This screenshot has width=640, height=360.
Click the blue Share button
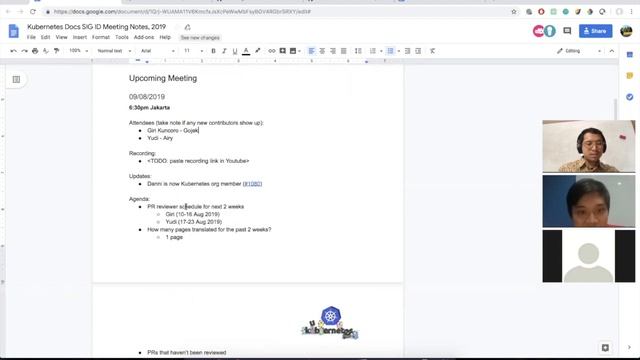point(596,31)
